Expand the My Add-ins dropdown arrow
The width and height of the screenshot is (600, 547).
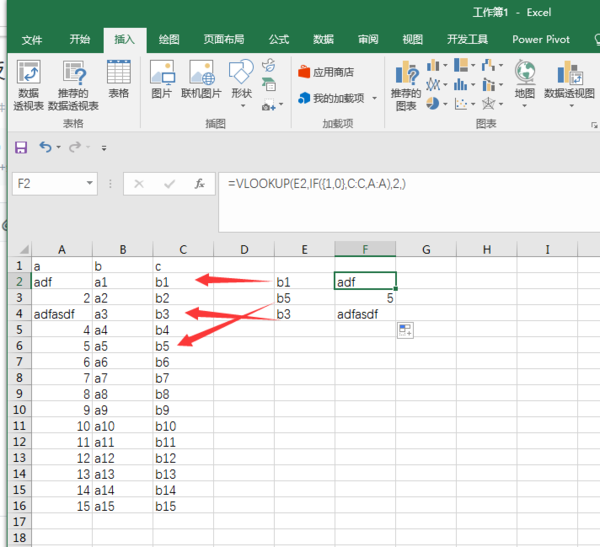point(375,99)
